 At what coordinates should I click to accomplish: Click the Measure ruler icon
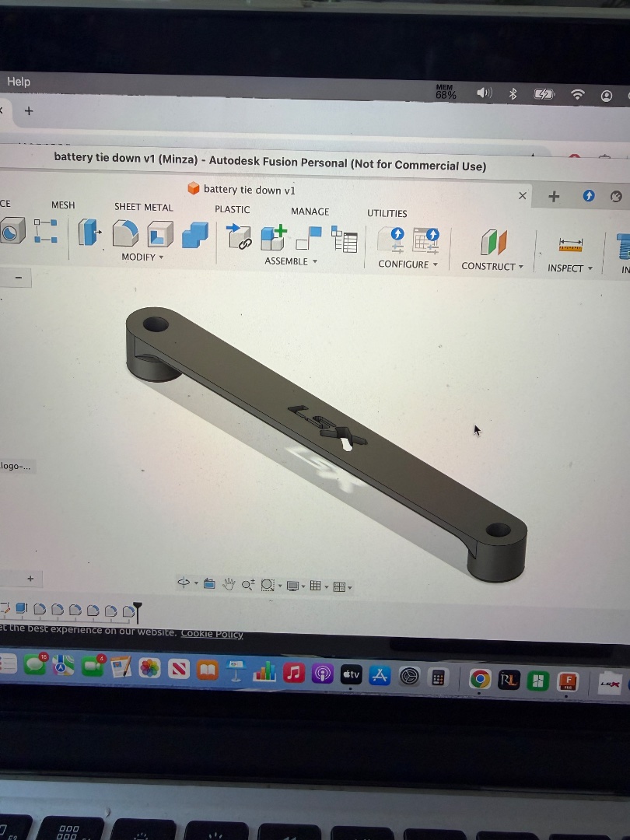570,245
